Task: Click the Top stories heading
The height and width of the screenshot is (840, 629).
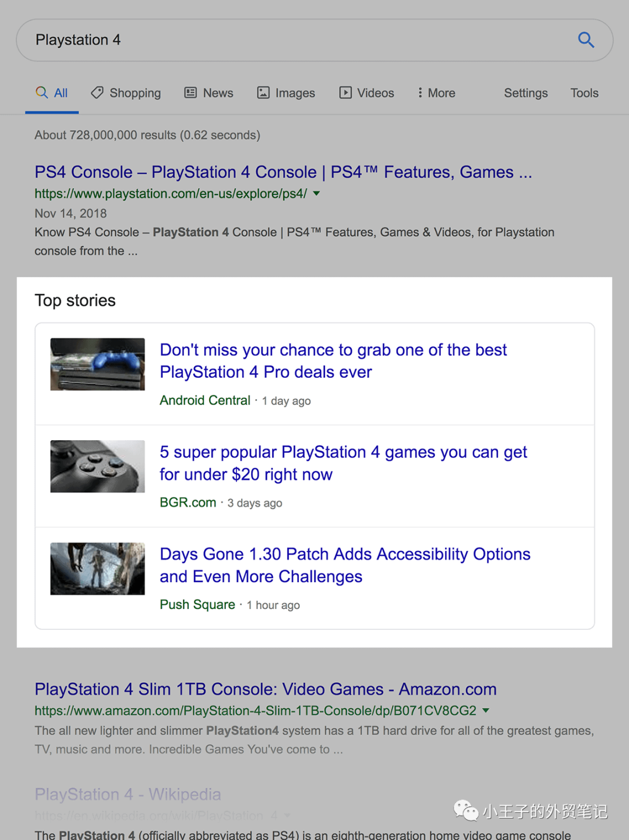Action: point(75,300)
